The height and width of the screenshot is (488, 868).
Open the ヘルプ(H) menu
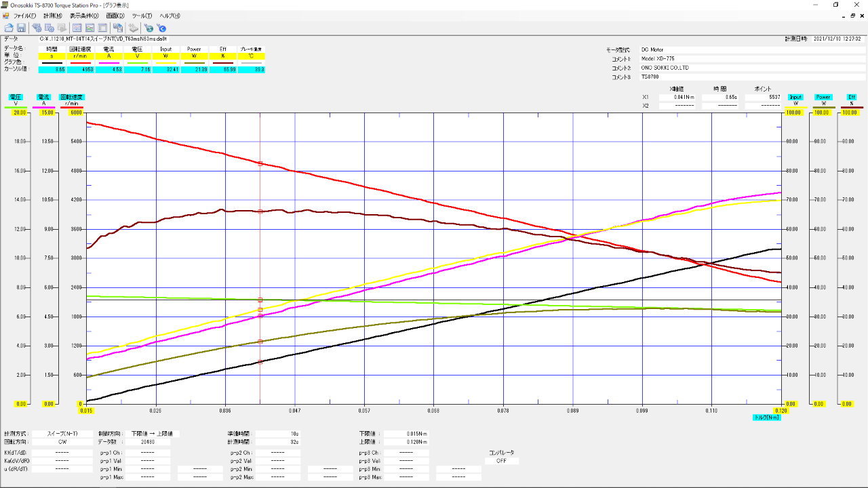tap(170, 15)
